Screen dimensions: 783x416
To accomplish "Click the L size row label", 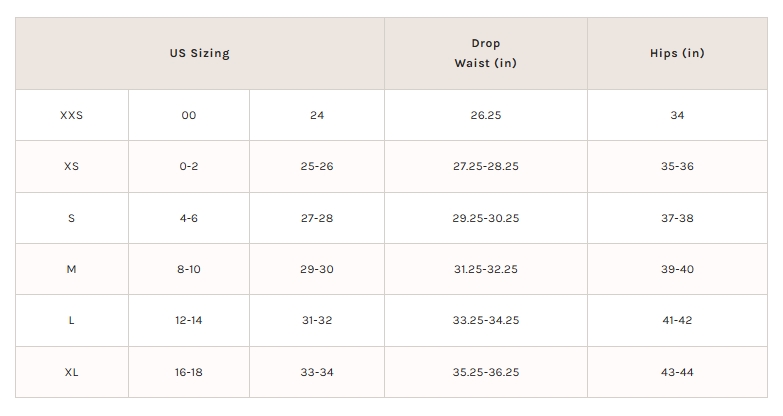I will (x=71, y=321).
